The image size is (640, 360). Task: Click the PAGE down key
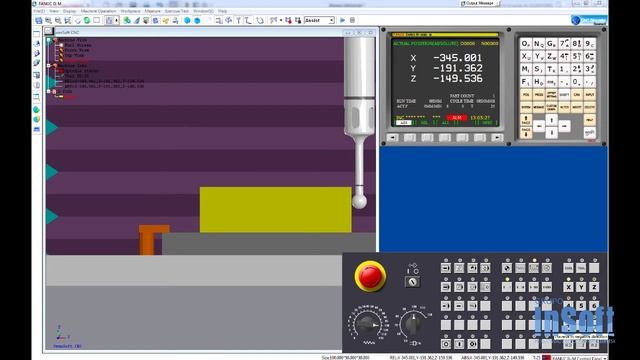[x=526, y=133]
